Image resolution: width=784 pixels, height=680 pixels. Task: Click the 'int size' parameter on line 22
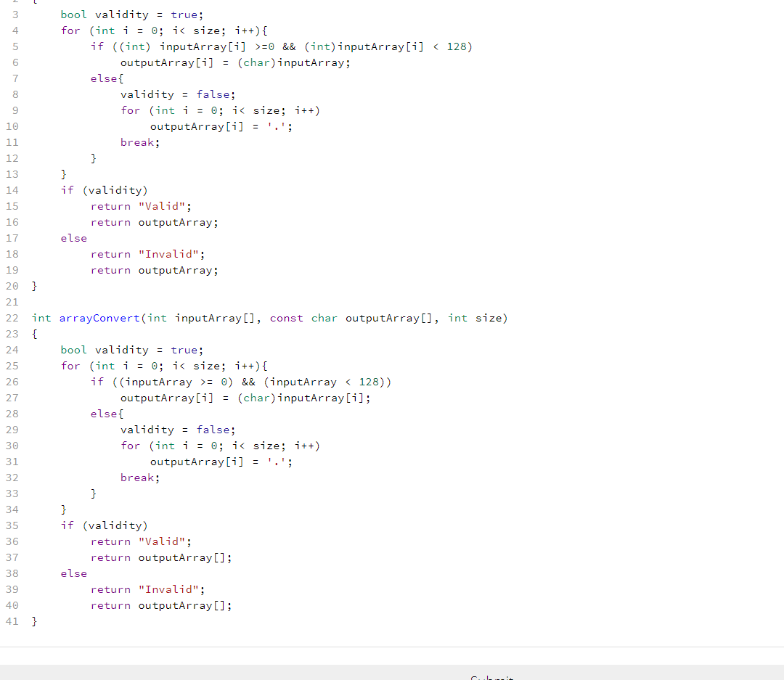[x=475, y=318]
